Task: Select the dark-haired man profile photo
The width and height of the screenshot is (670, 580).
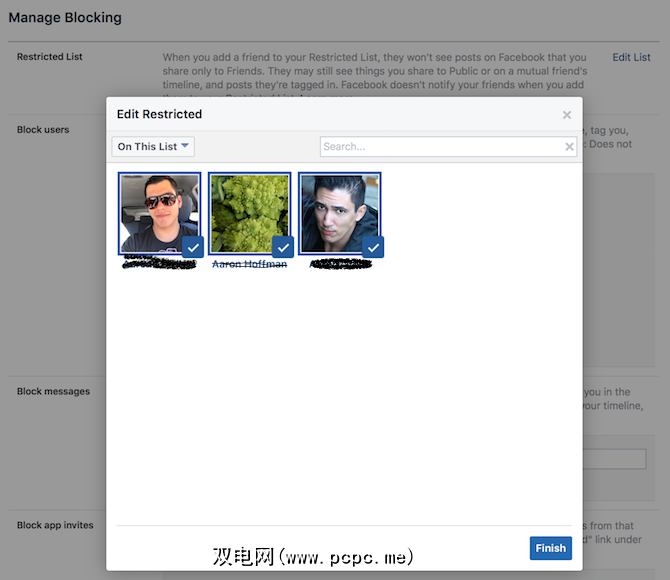Action: coord(340,214)
